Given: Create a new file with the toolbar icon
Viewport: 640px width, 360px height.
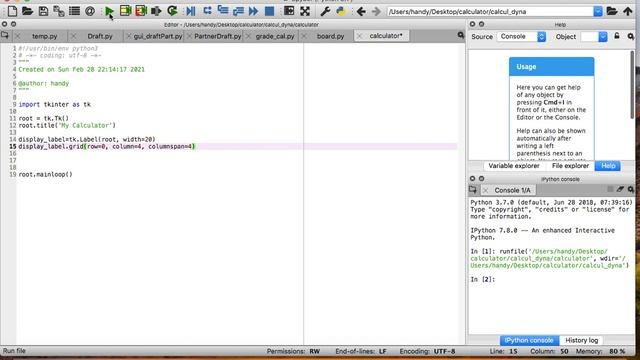Looking at the screenshot, I should [12, 11].
